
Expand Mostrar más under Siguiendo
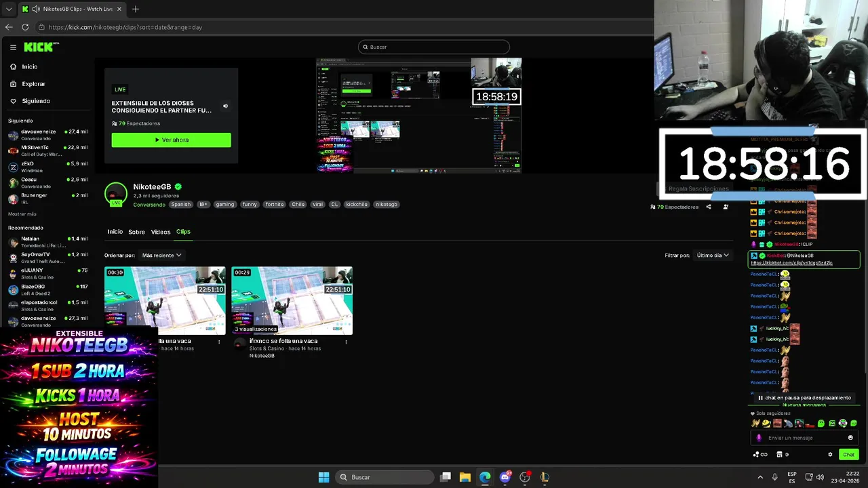point(22,213)
